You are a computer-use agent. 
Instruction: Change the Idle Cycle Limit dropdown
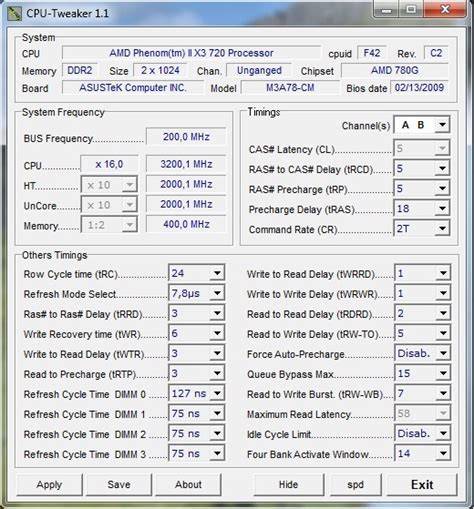pyautogui.click(x=422, y=433)
